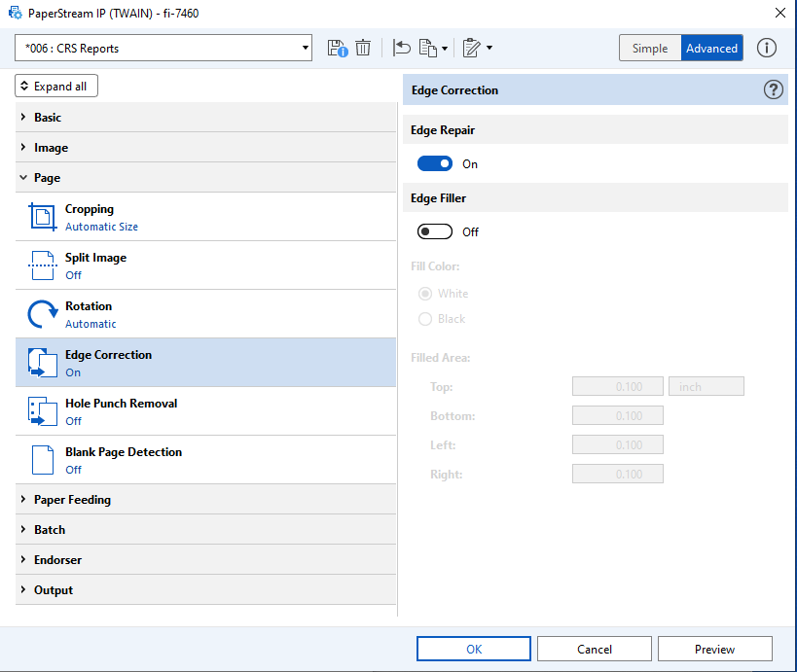Select the Hole Punch Removal icon

42,411
